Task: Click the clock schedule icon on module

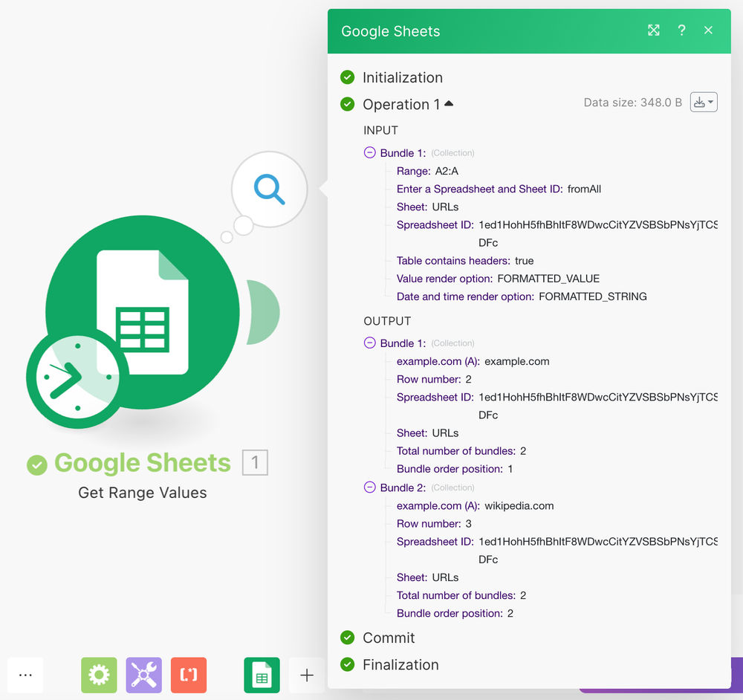Action: pyautogui.click(x=77, y=377)
